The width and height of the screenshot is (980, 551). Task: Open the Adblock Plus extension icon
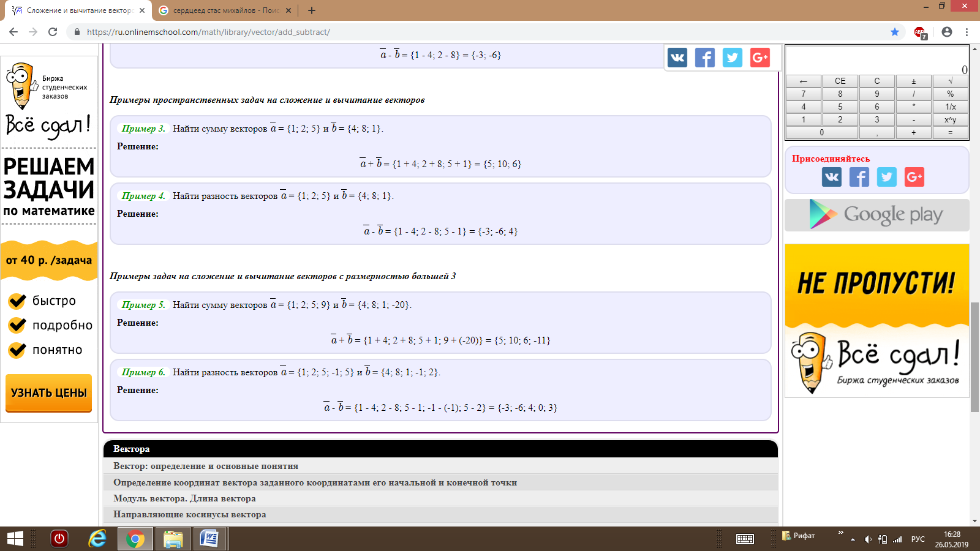pos(920,32)
